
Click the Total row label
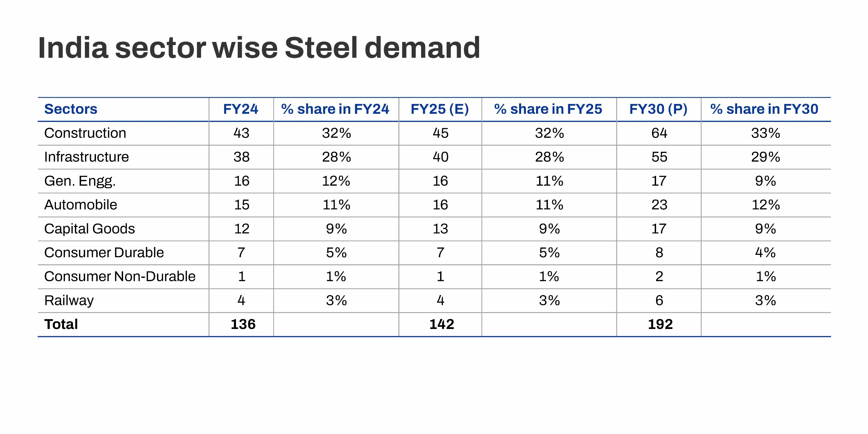61,324
